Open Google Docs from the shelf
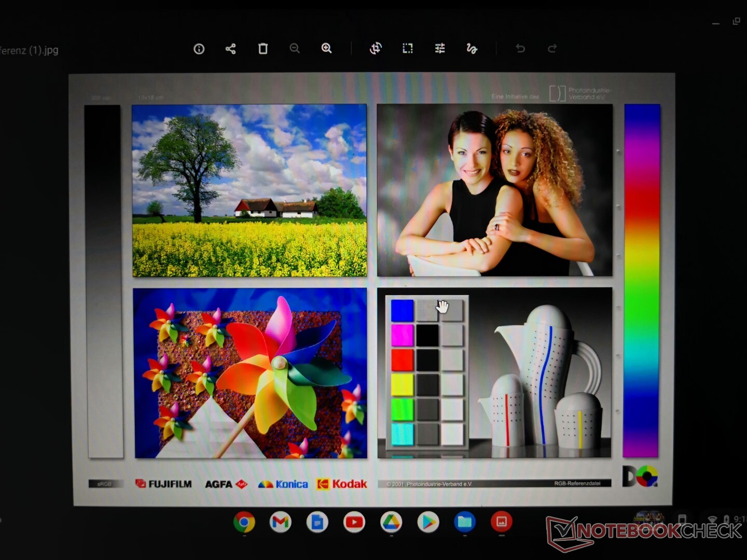 coord(317,522)
